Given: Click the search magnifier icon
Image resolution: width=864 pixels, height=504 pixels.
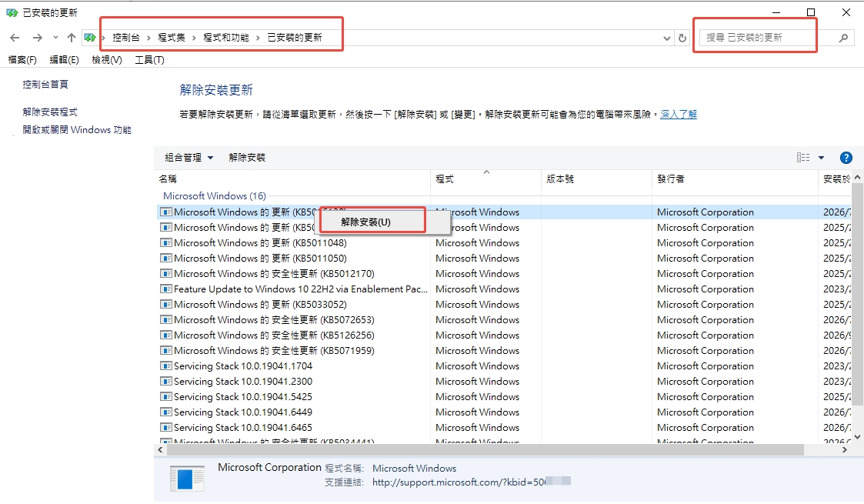Looking at the screenshot, I should (x=843, y=38).
